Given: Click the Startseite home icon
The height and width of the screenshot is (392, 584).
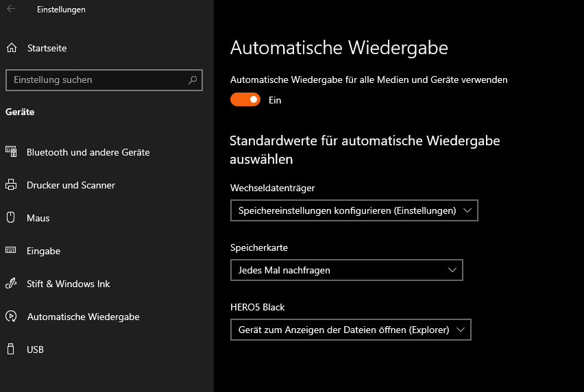Looking at the screenshot, I should pyautogui.click(x=11, y=48).
